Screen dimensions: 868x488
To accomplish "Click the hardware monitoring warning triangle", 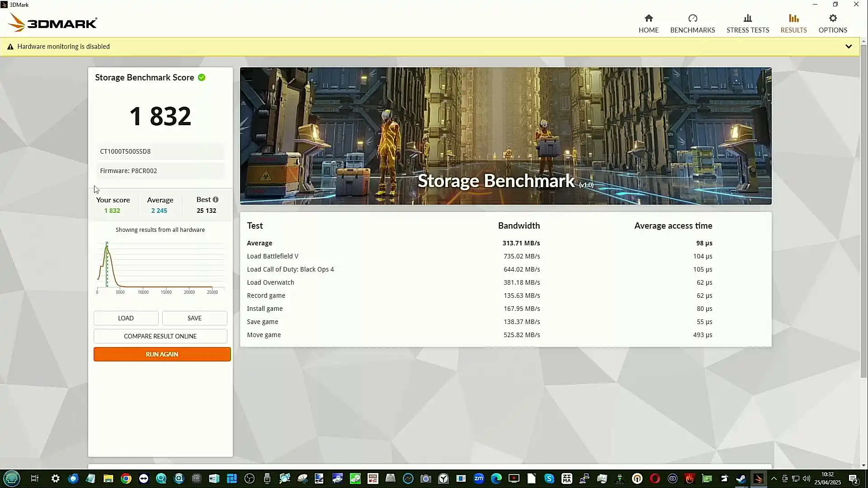I will [x=10, y=47].
